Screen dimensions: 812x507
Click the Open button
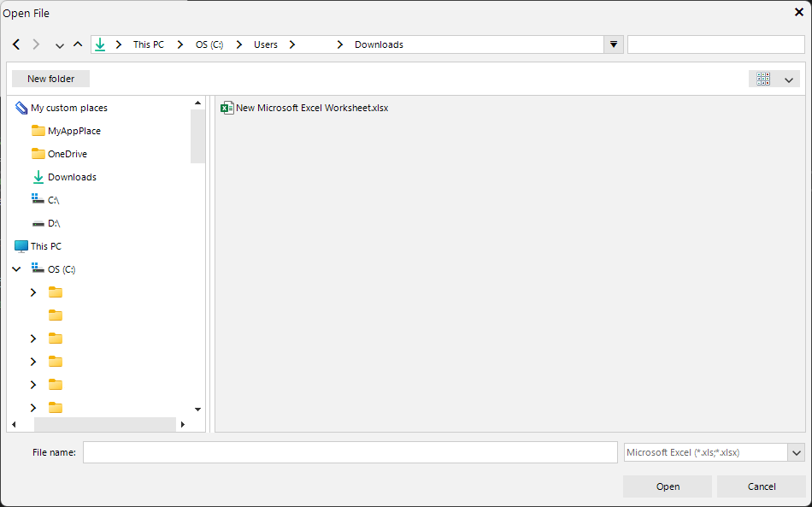click(668, 486)
